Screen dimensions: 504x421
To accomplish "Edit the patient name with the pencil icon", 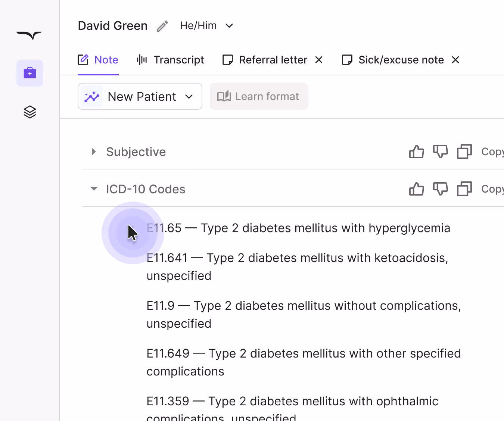I will (162, 25).
